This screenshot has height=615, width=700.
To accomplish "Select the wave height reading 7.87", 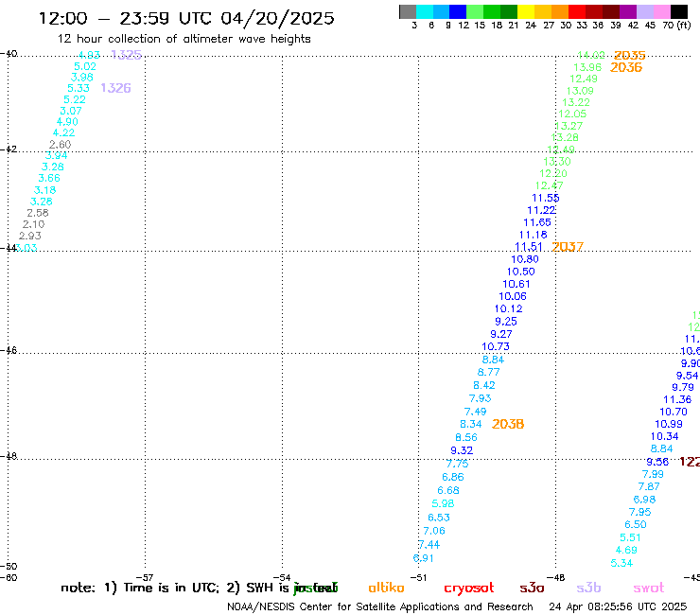I will (x=649, y=487).
